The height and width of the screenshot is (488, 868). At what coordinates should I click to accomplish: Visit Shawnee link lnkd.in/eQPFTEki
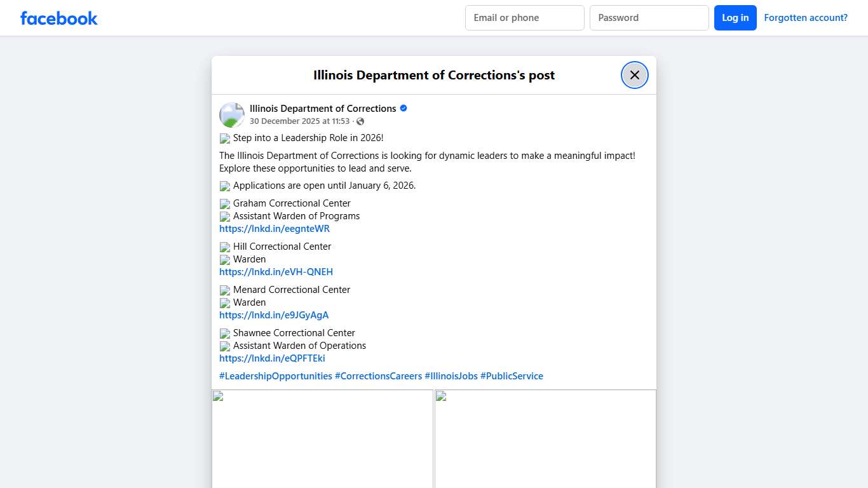[272, 358]
